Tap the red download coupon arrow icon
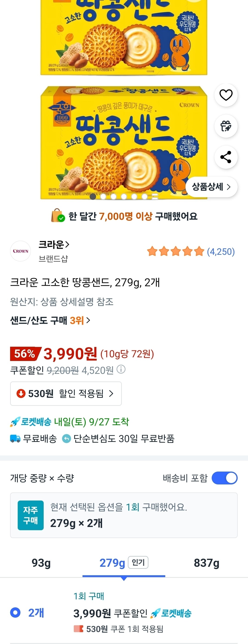 tap(21, 393)
